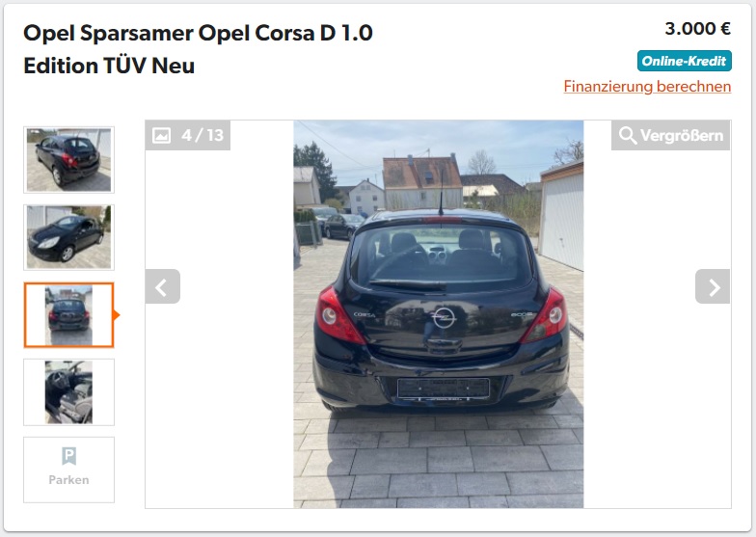Click the picture icon in image counter
This screenshot has width=756, height=537.
point(162,135)
